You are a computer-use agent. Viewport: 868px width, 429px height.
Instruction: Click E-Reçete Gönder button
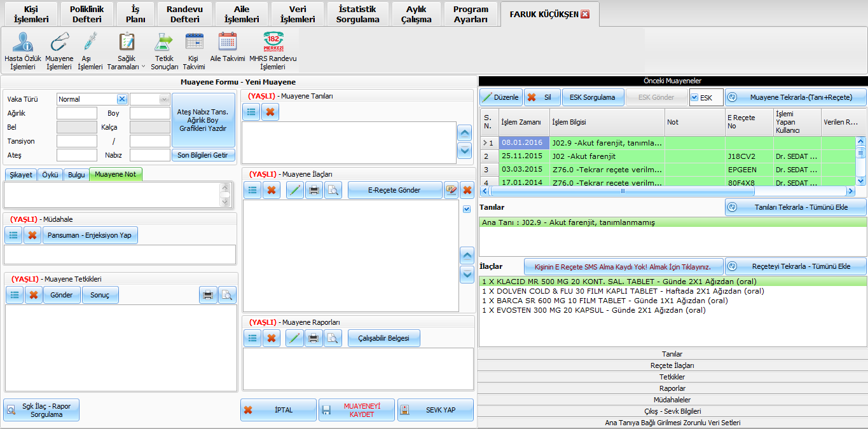(394, 190)
